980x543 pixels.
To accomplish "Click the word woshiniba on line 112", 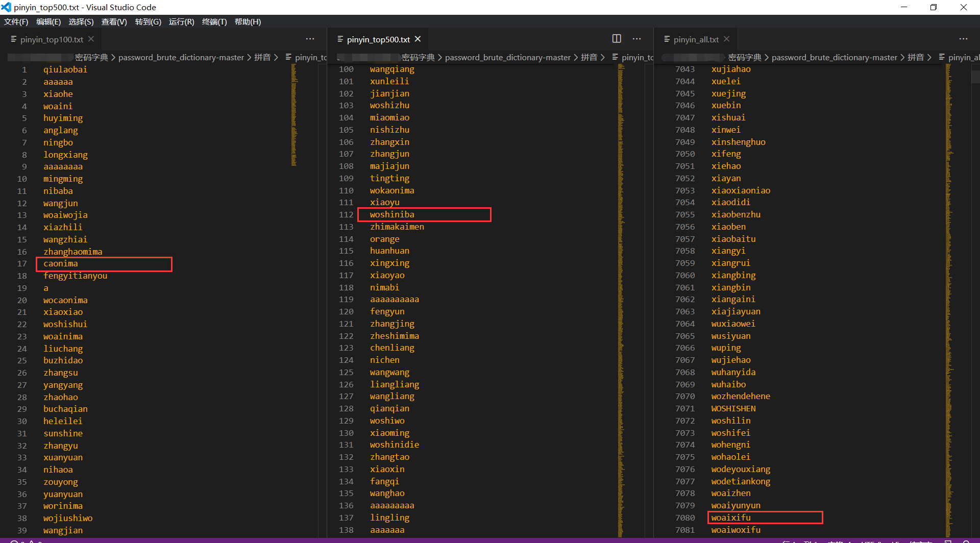I will 392,215.
